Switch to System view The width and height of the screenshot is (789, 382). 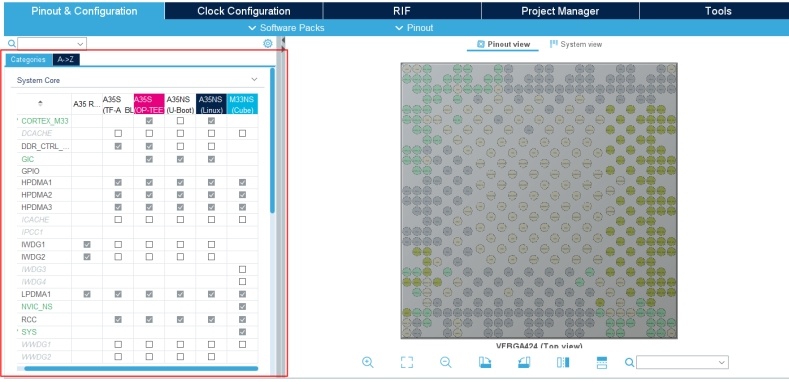[576, 44]
